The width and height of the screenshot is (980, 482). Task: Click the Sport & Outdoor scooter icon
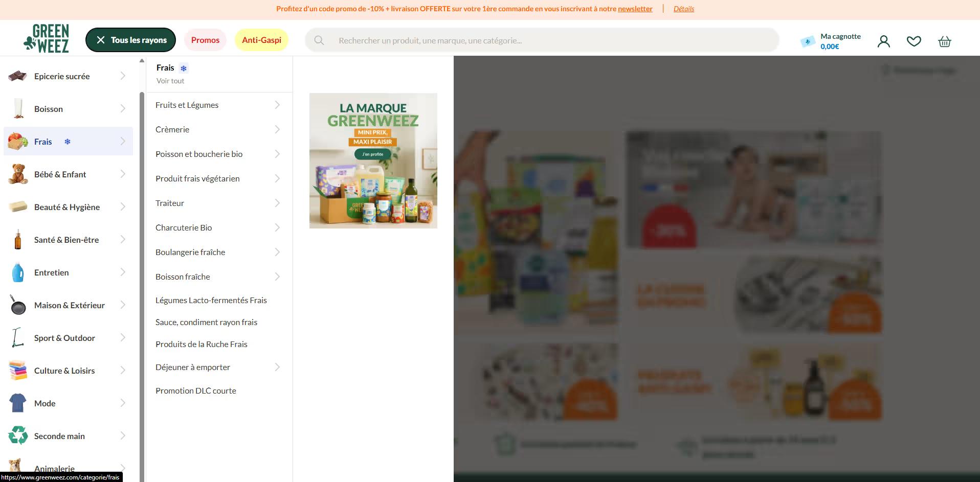coord(17,337)
